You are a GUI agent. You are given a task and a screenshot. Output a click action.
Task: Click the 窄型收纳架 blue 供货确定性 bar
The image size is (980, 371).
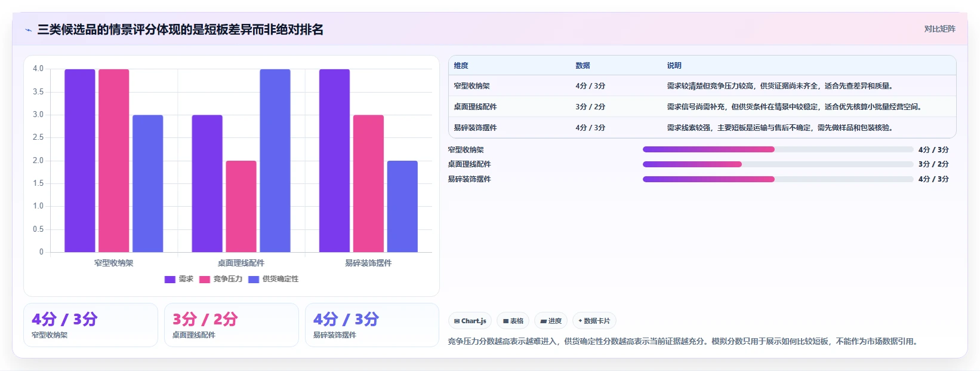coord(148,183)
